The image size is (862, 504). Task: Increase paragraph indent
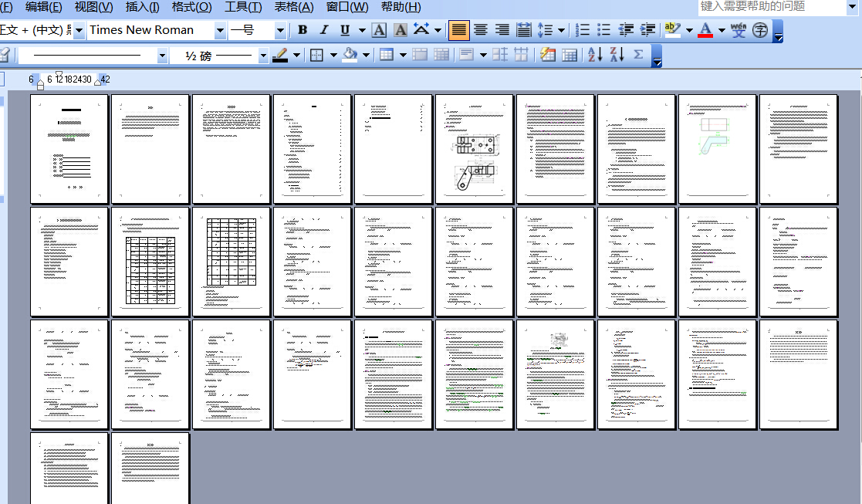[x=647, y=30]
